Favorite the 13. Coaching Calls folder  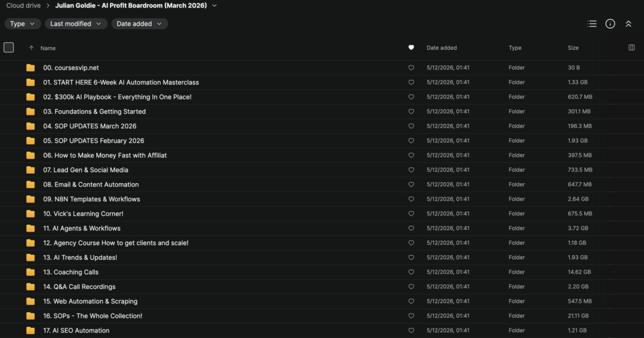[x=411, y=272]
